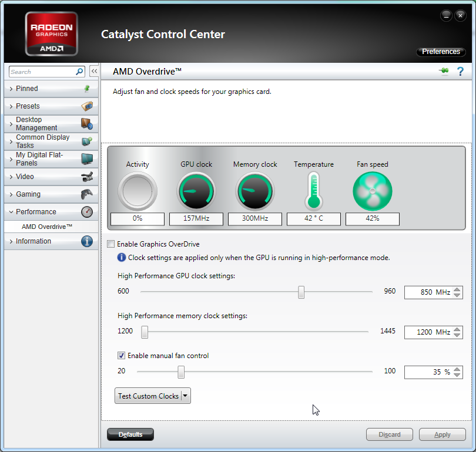This screenshot has height=452, width=476.
Task: Click the 42% fan speed readout
Action: [373, 218]
